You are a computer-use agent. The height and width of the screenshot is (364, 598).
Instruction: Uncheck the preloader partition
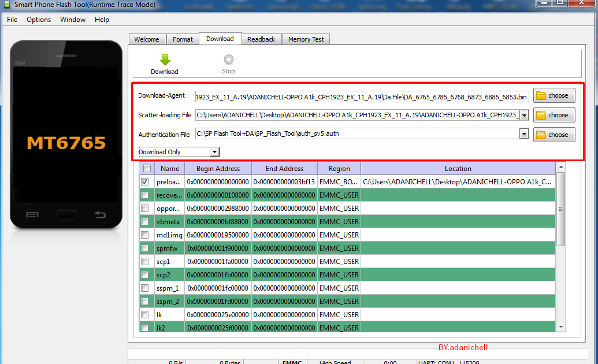[145, 181]
